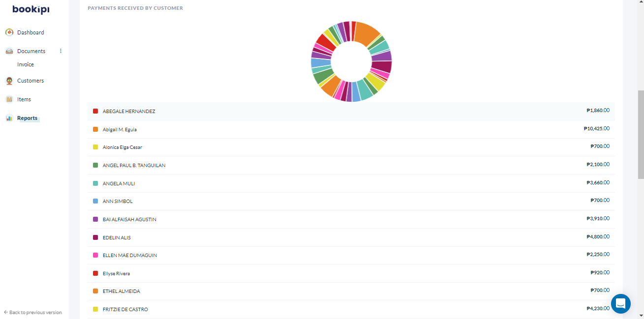Click red swatch beside ABEGALE HERNANDEZ
Viewport: 644px width, 319px height.
coord(95,111)
